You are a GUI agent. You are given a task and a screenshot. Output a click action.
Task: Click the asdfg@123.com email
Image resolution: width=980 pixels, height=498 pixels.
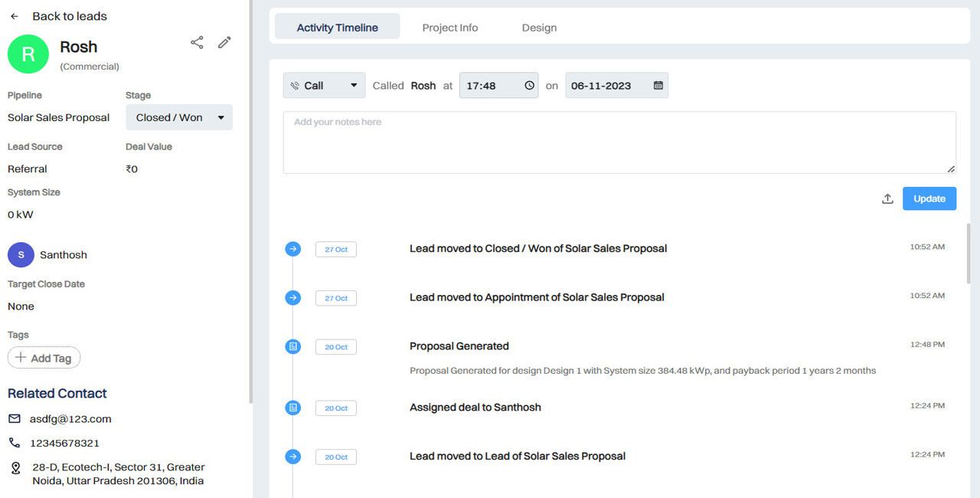[x=70, y=419]
